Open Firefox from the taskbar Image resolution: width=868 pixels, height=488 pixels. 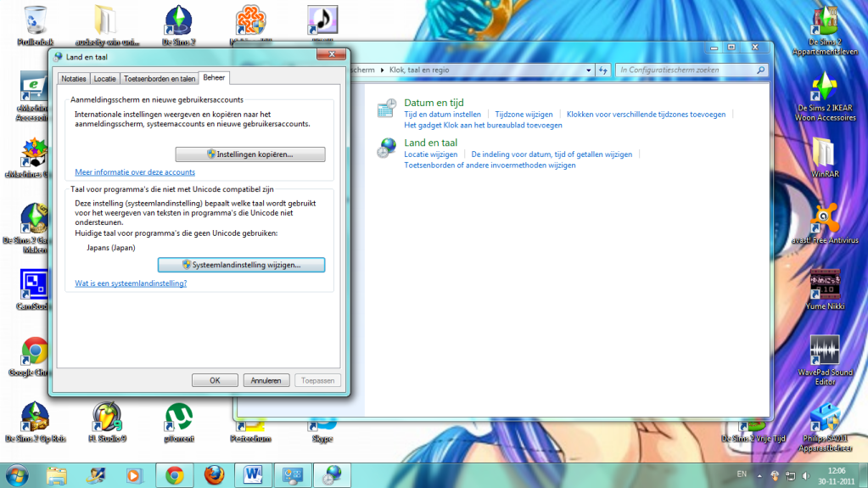[x=215, y=474]
